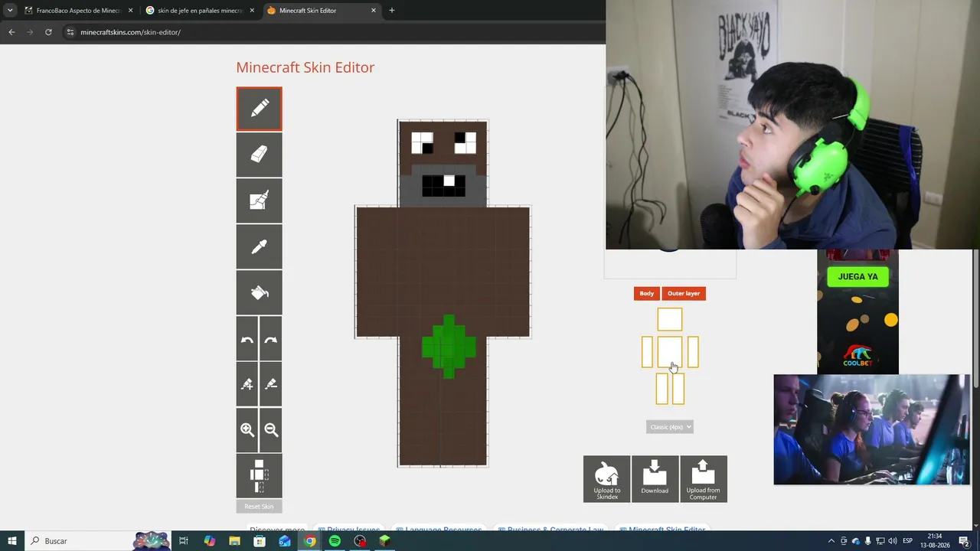Select the Eraser tool
Viewport: 980px width, 551px height.
[x=259, y=155]
